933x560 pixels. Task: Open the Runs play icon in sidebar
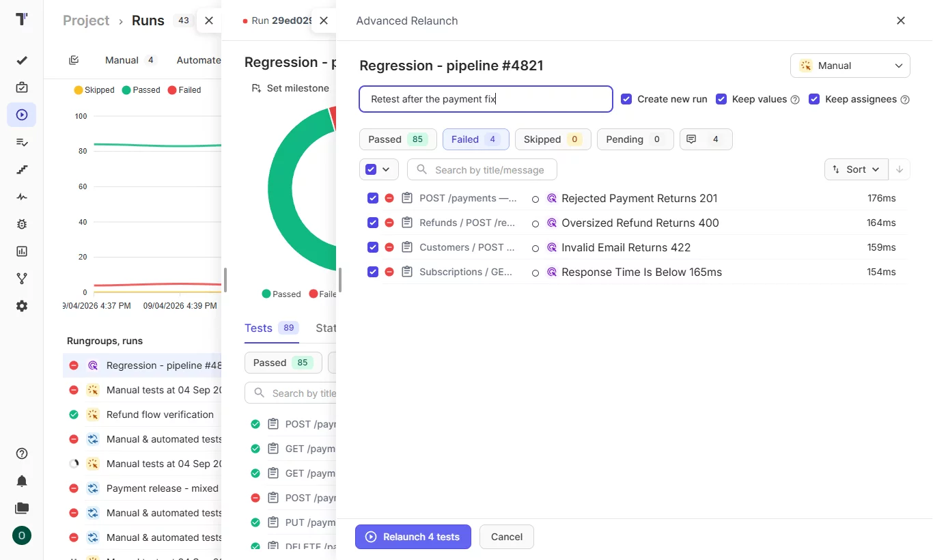click(22, 115)
